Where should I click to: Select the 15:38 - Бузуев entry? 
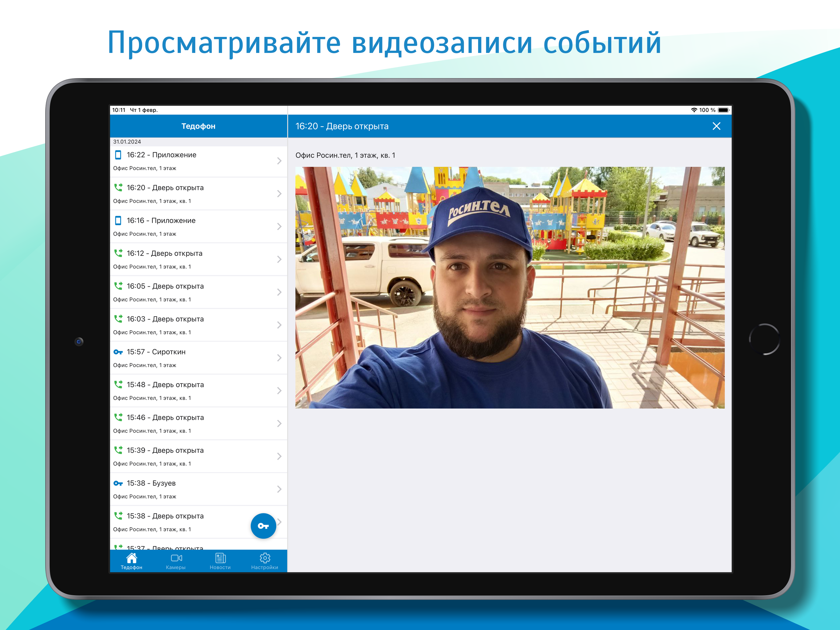(x=198, y=489)
